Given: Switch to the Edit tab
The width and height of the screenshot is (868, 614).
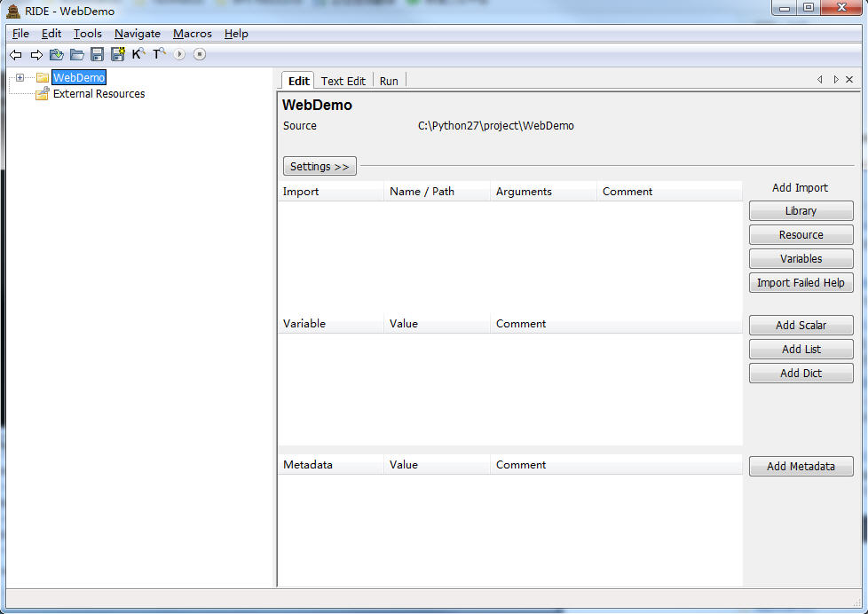Looking at the screenshot, I should tap(298, 81).
